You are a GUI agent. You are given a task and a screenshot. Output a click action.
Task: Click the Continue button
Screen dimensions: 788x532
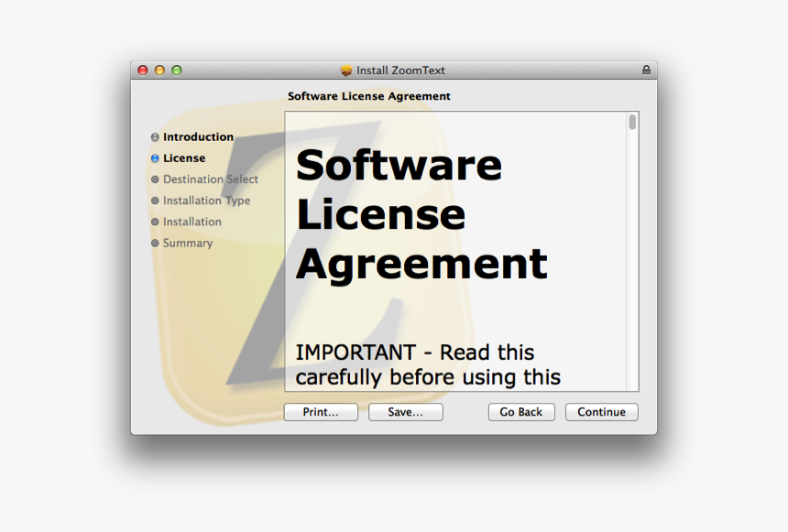602,412
